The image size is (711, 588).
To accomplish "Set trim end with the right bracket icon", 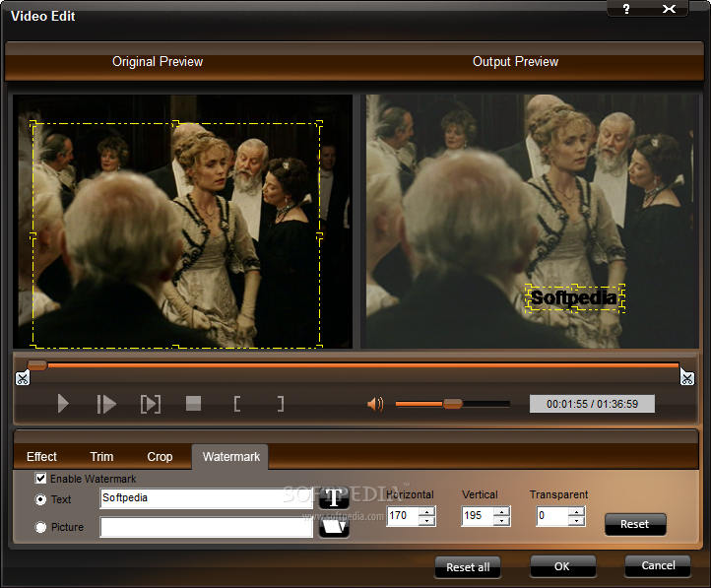I will [x=281, y=404].
